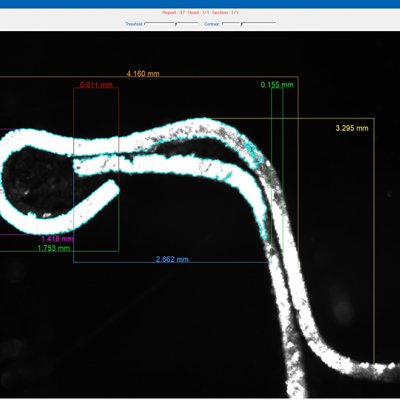The width and height of the screenshot is (400, 400).
Task: Click the Contrast label
Action: pyautogui.click(x=212, y=24)
